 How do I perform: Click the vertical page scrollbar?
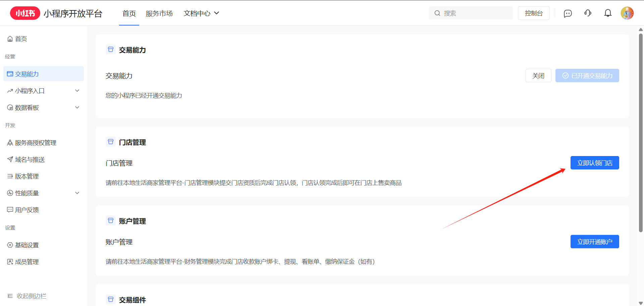641,134
